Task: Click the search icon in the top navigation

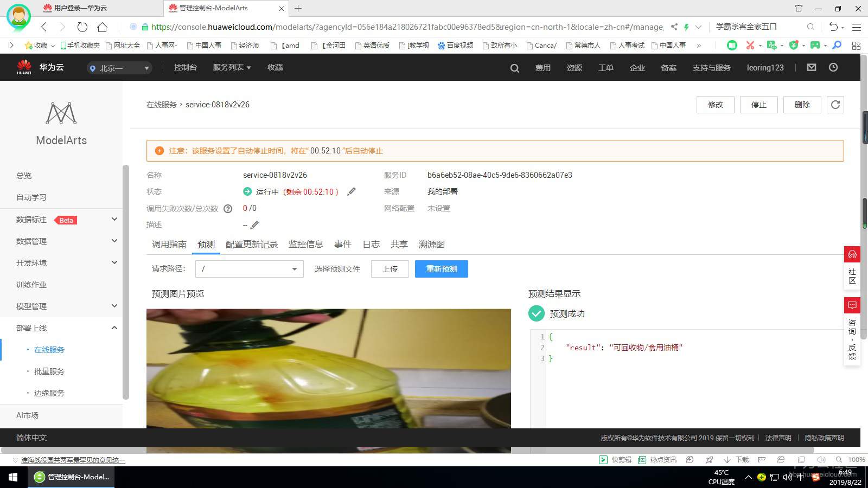Action: pyautogui.click(x=514, y=67)
